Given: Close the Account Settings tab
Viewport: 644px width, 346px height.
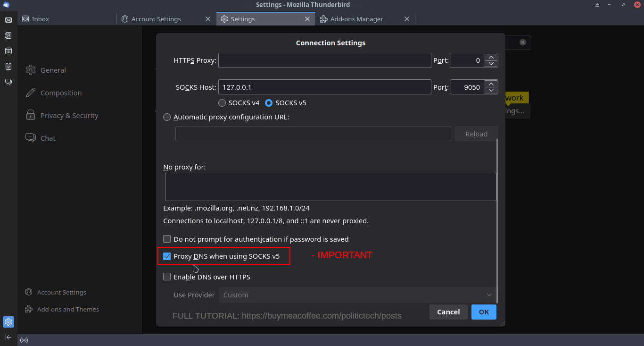Looking at the screenshot, I should click(208, 19).
